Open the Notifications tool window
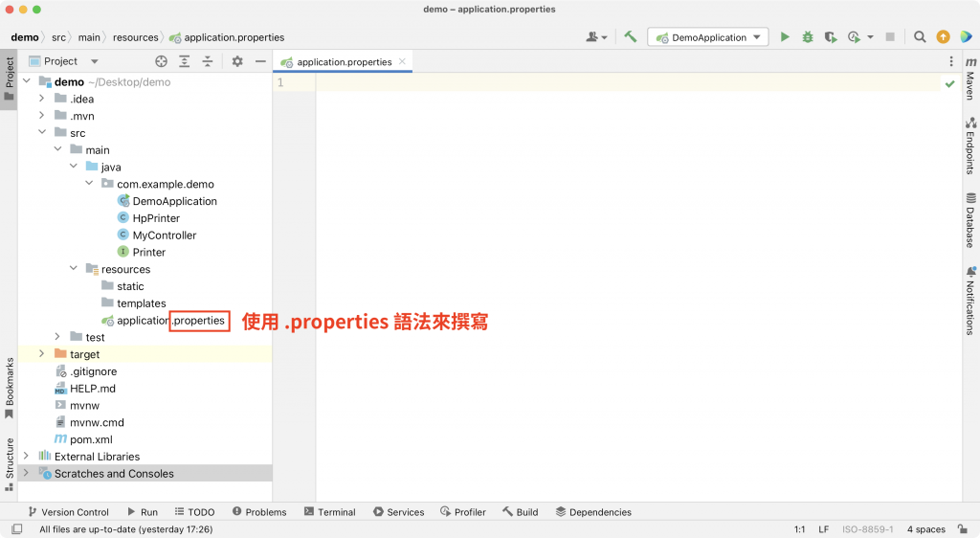Image resolution: width=980 pixels, height=538 pixels. (970, 302)
